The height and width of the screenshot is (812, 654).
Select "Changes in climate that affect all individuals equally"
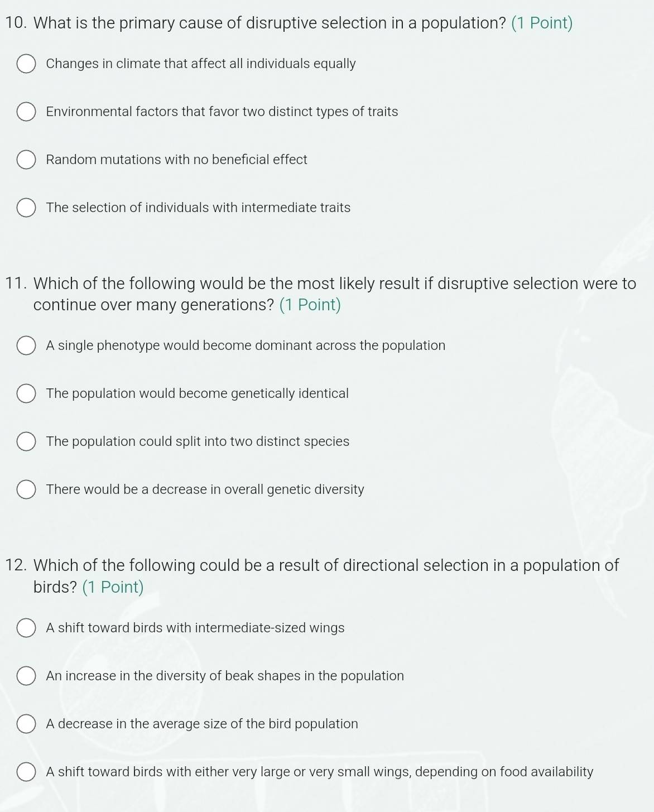pos(26,64)
